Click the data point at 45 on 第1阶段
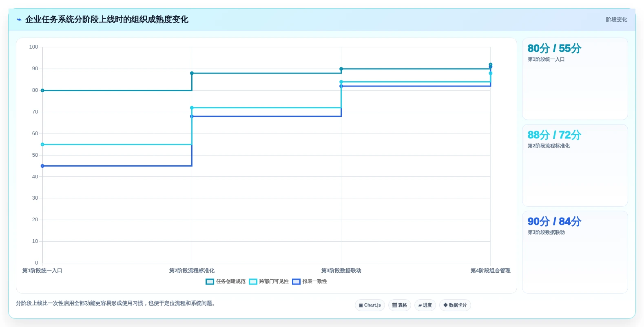644x327 pixels. pos(42,166)
